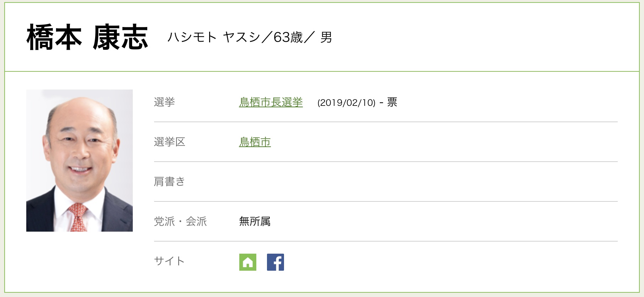Open the candidate's Facebook page icon
This screenshot has height=297, width=644.
point(275,262)
